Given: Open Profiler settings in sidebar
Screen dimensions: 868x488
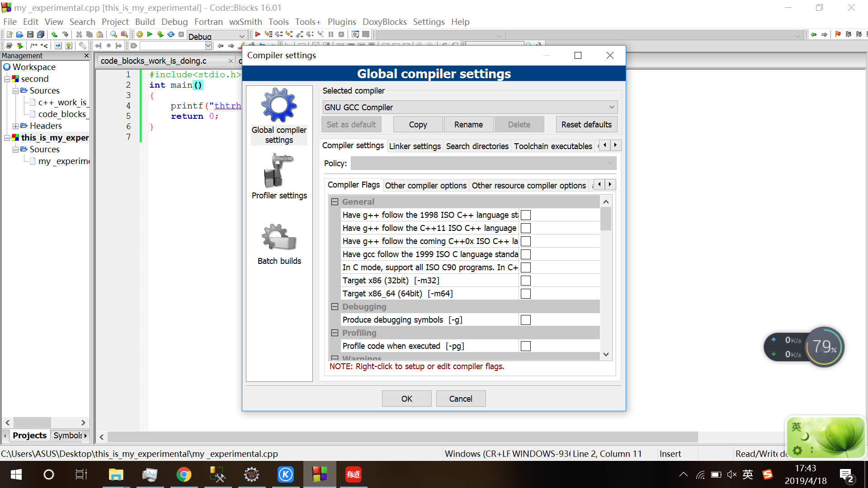Looking at the screenshot, I should click(279, 177).
